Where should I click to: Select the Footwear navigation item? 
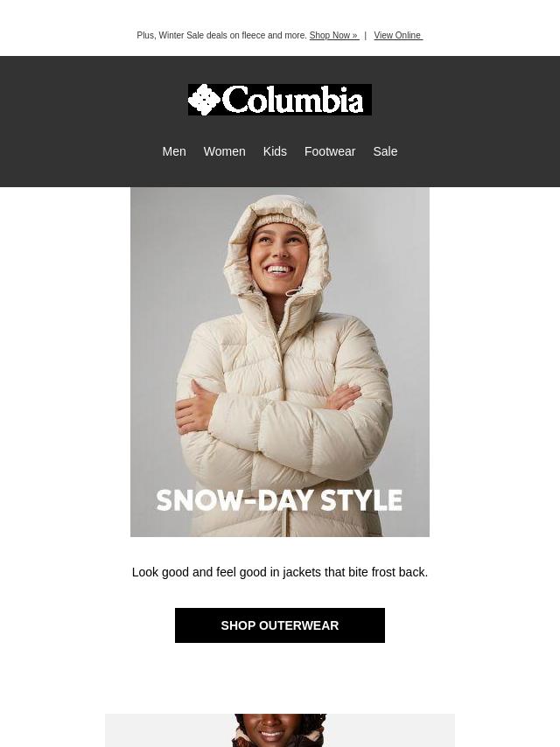pyautogui.click(x=330, y=151)
